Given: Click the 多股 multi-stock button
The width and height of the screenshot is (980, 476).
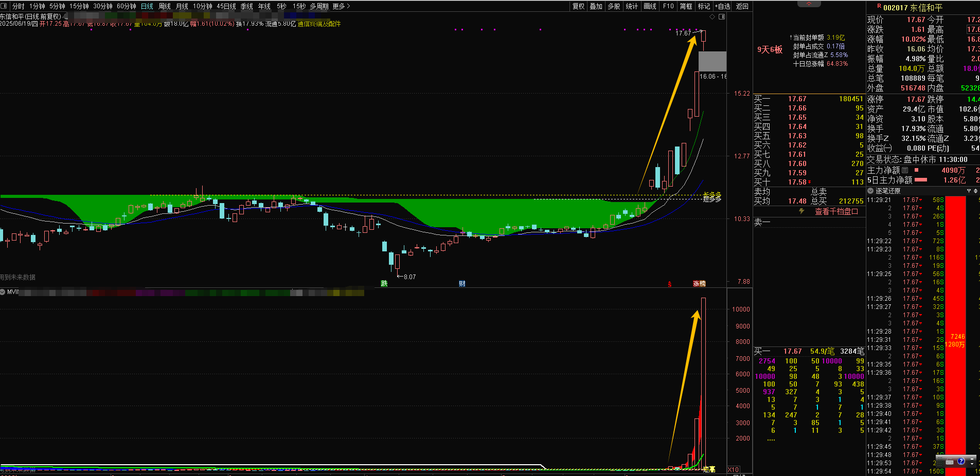Looking at the screenshot, I should [614, 6].
